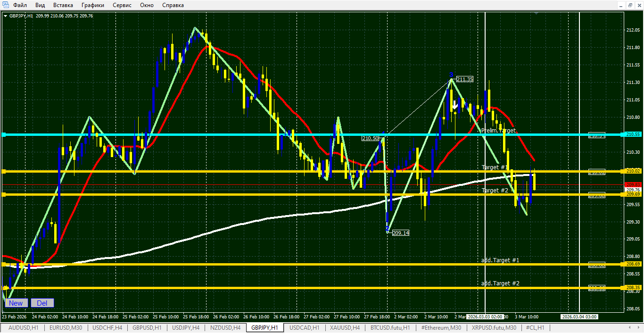
Task: Switch to the AUDUSD,H1 chart tab
Action: tap(24, 327)
